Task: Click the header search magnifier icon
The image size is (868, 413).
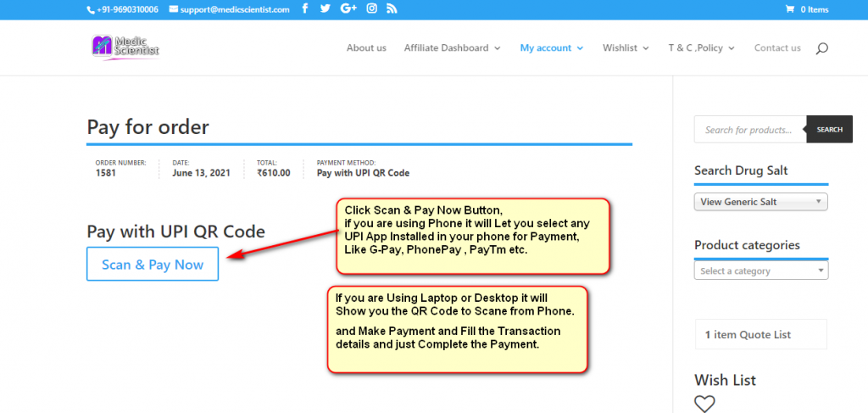Action: pyautogui.click(x=821, y=48)
